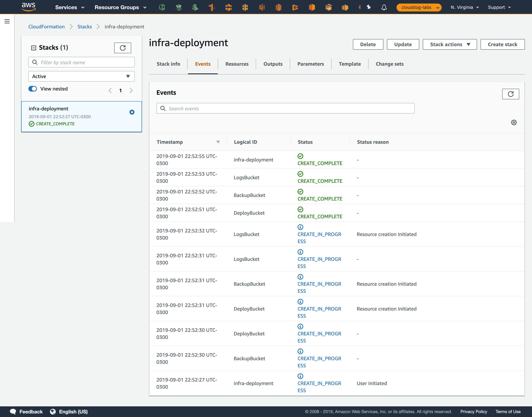532x417 pixels.
Task: Refresh the Stacks list
Action: (123, 48)
